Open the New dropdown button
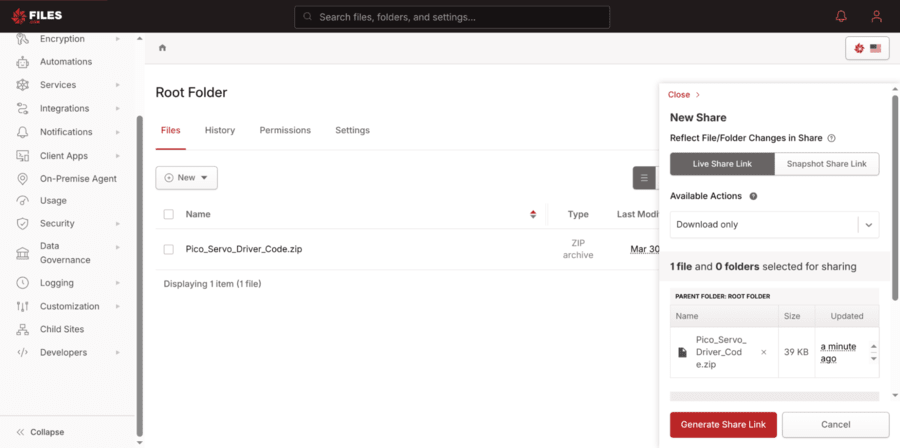The image size is (900, 448). pyautogui.click(x=186, y=178)
